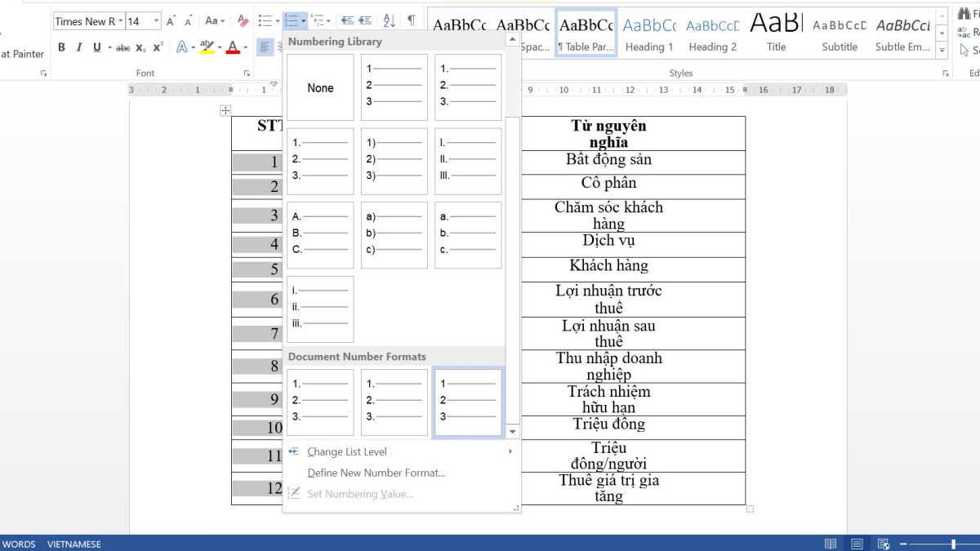Click the Decrease Indent icon
This screenshot has height=551, width=980.
point(347,21)
